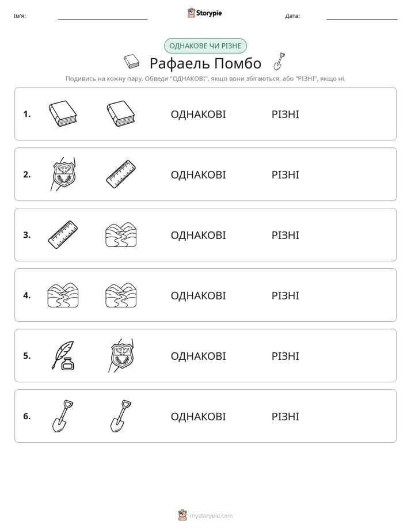Click the ruler icon in row 2

pos(121,174)
